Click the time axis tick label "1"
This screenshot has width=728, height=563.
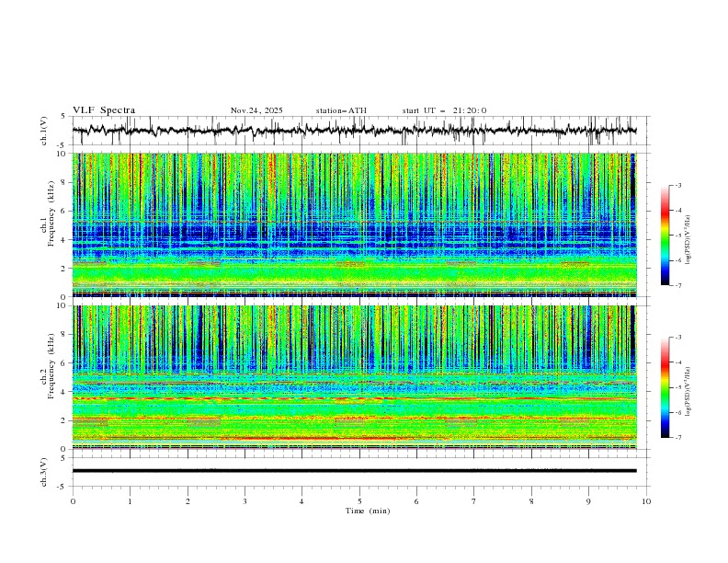click(x=130, y=501)
